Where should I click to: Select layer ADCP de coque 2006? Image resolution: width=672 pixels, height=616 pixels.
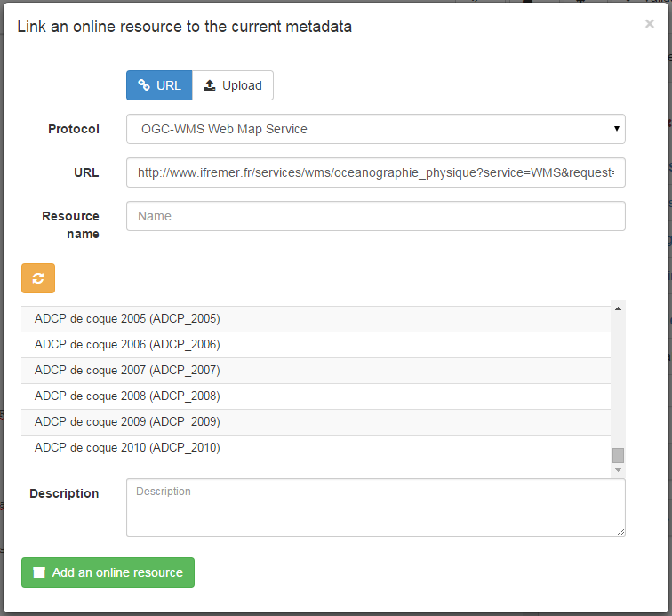[127, 344]
